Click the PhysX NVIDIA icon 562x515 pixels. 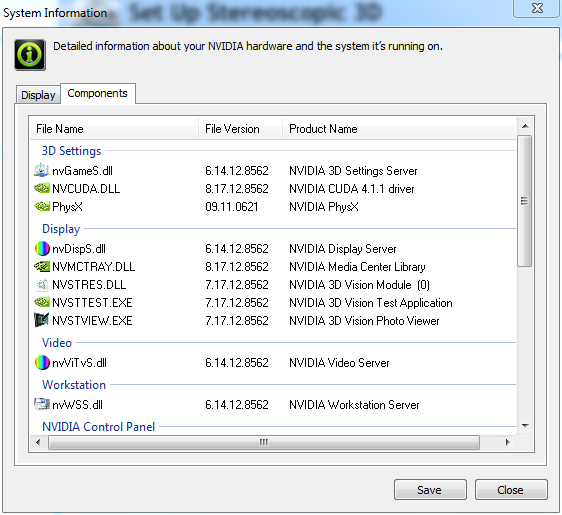point(42,206)
